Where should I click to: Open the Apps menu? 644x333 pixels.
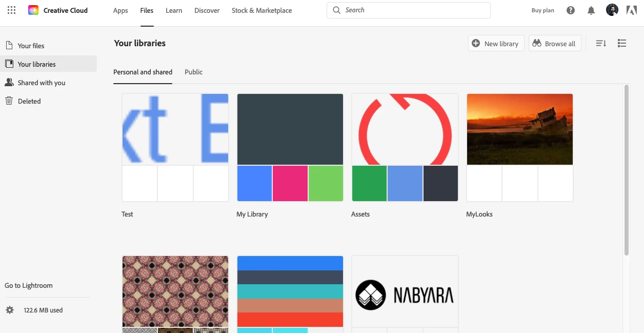[120, 10]
